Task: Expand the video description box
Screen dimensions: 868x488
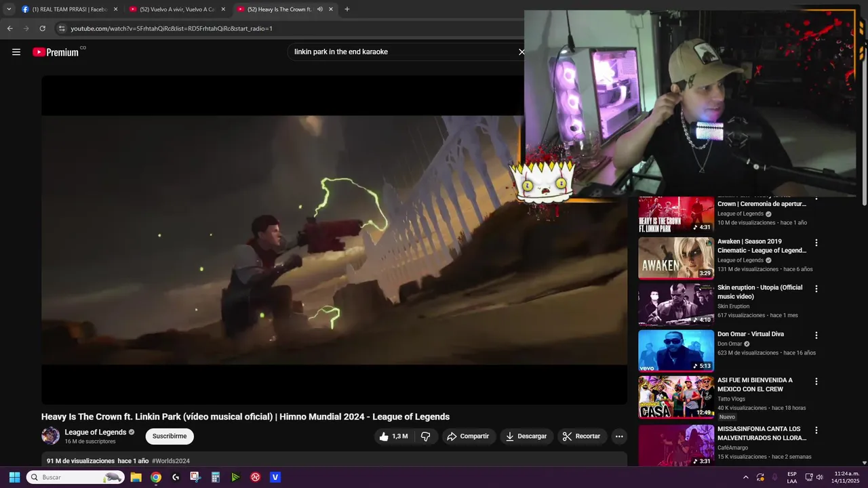Action: [x=334, y=460]
